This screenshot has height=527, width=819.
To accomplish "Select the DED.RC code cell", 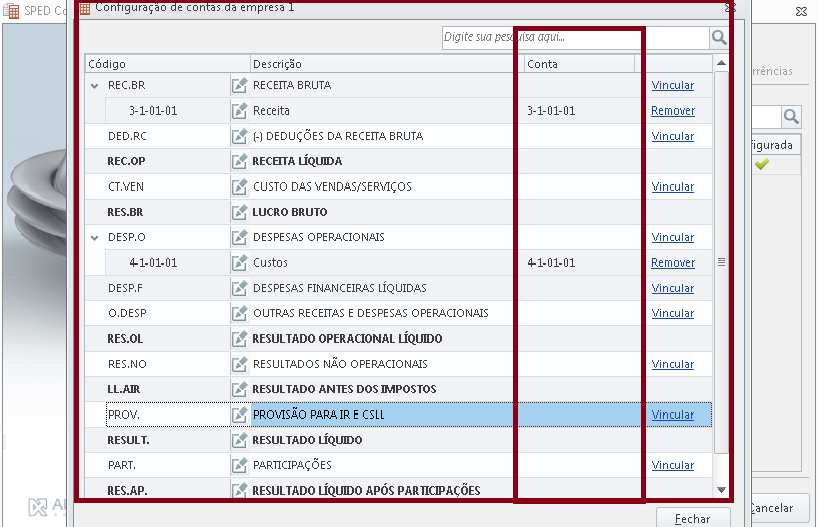I will tap(127, 136).
